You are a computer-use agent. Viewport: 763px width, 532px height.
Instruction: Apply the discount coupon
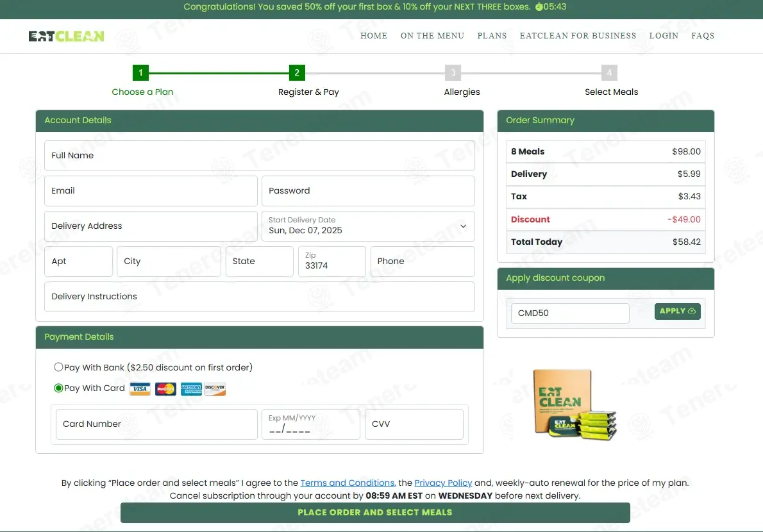[677, 312]
